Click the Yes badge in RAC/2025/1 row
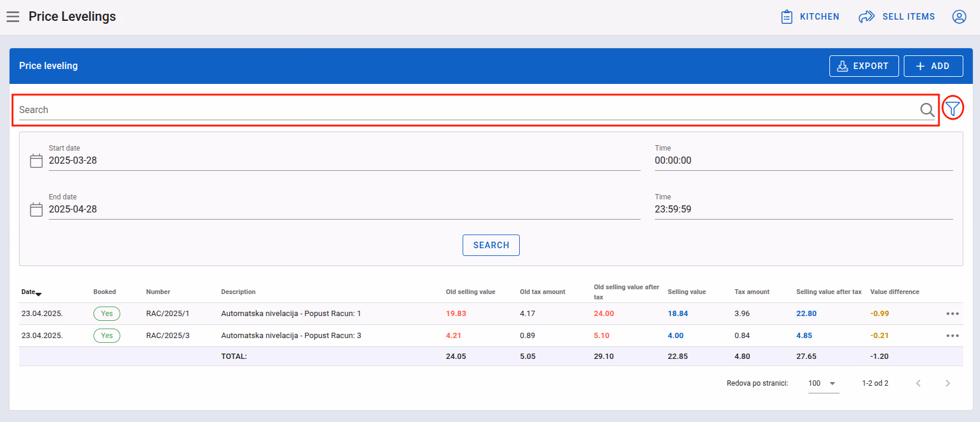 [x=107, y=314]
